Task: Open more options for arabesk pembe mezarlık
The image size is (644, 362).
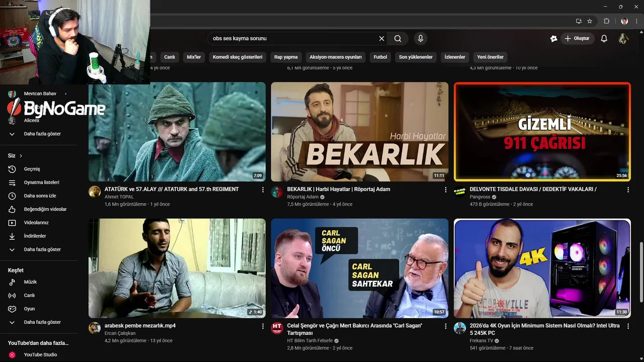Action: tap(263, 326)
